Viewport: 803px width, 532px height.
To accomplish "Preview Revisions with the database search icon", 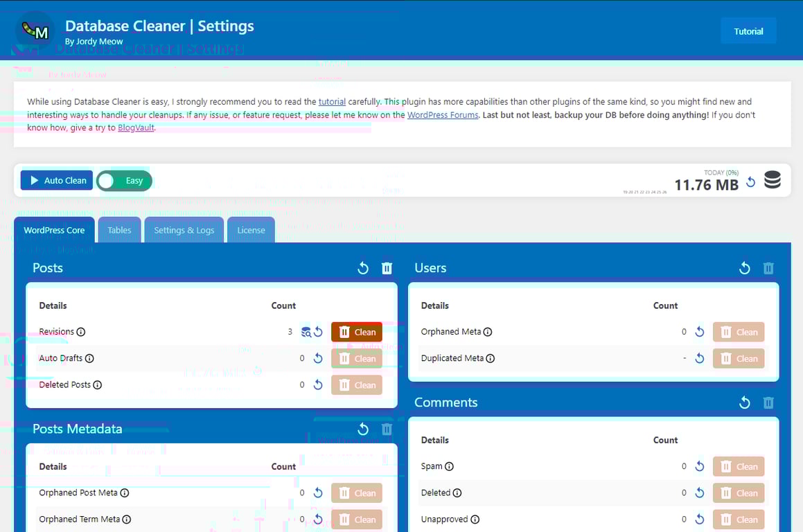I will click(x=306, y=332).
